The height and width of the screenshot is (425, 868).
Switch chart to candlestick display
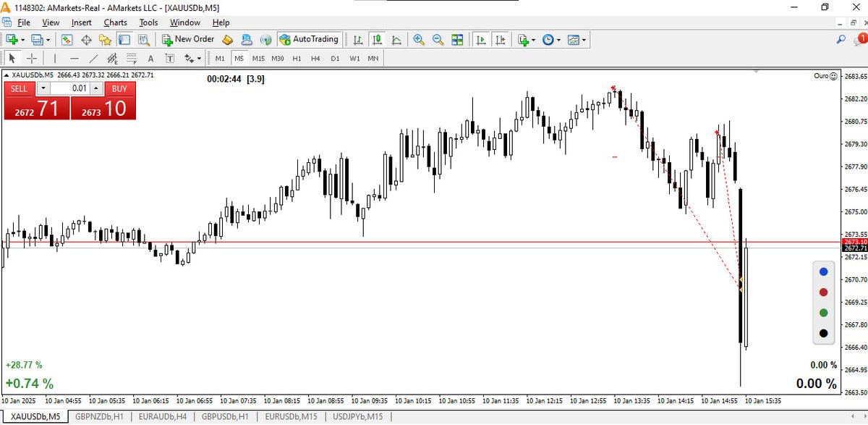pos(376,39)
